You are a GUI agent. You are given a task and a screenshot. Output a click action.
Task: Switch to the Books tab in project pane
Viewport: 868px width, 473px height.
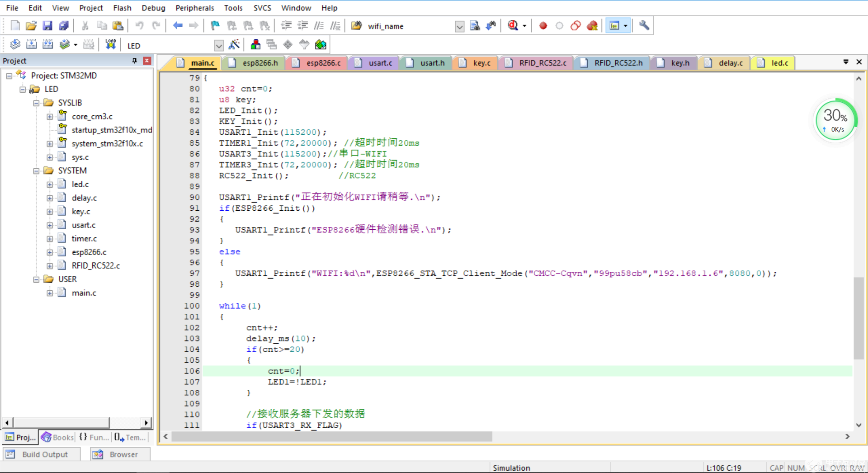57,437
